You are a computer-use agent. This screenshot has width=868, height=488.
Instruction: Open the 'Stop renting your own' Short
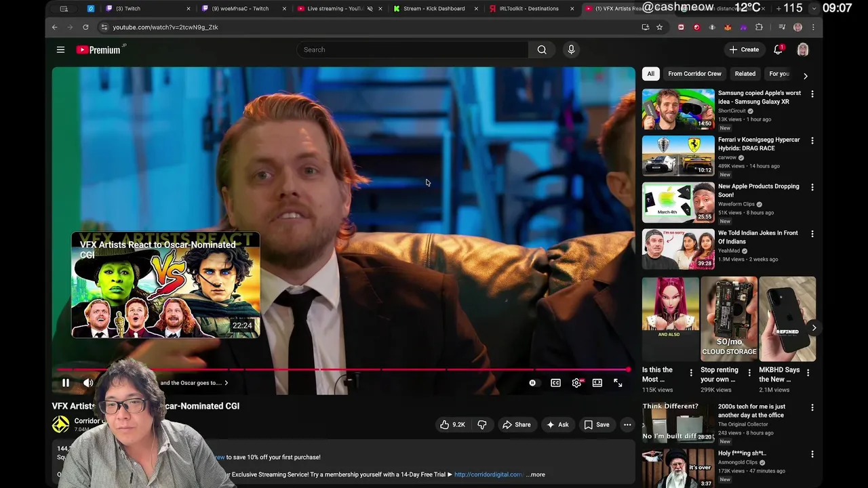pos(729,319)
